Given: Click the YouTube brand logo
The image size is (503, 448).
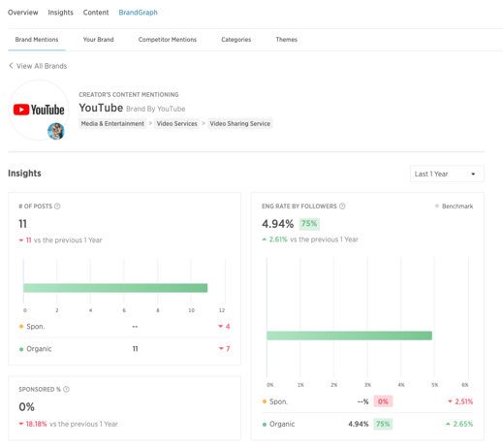Looking at the screenshot, I should point(39,110).
